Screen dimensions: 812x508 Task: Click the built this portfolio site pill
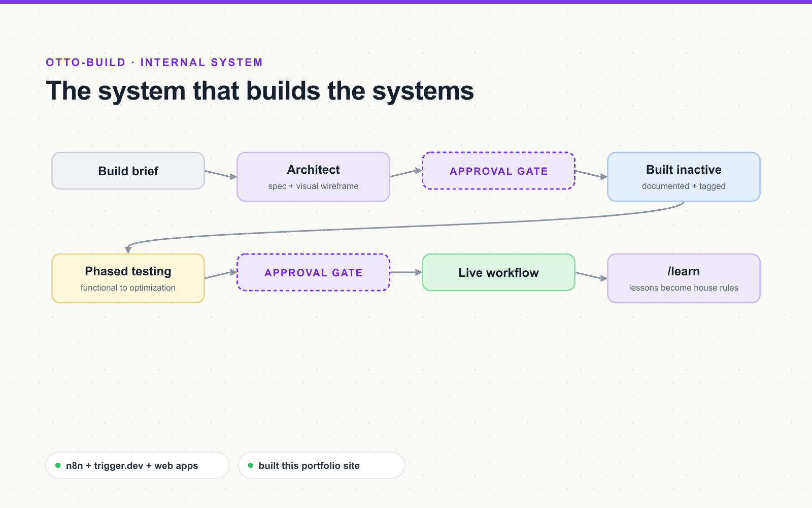pyautogui.click(x=321, y=465)
